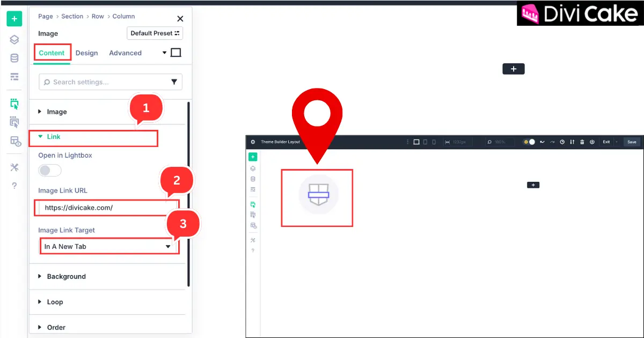Close the Image settings panel
This screenshot has height=338, width=644.
click(x=180, y=19)
